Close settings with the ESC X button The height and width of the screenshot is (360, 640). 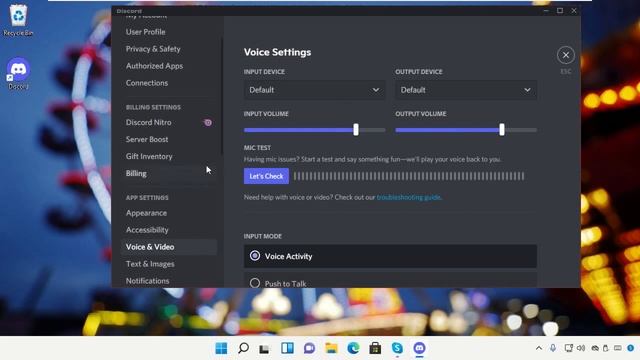click(x=566, y=55)
